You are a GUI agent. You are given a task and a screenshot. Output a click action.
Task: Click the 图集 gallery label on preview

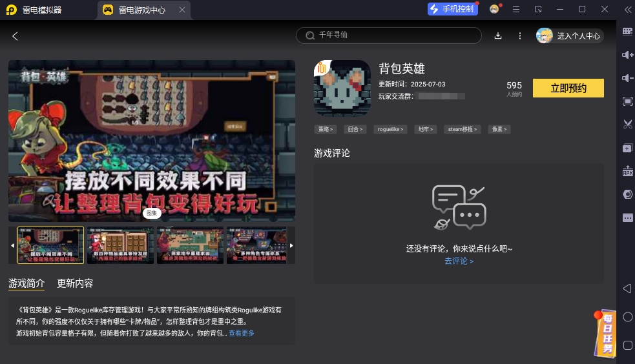pyautogui.click(x=152, y=213)
